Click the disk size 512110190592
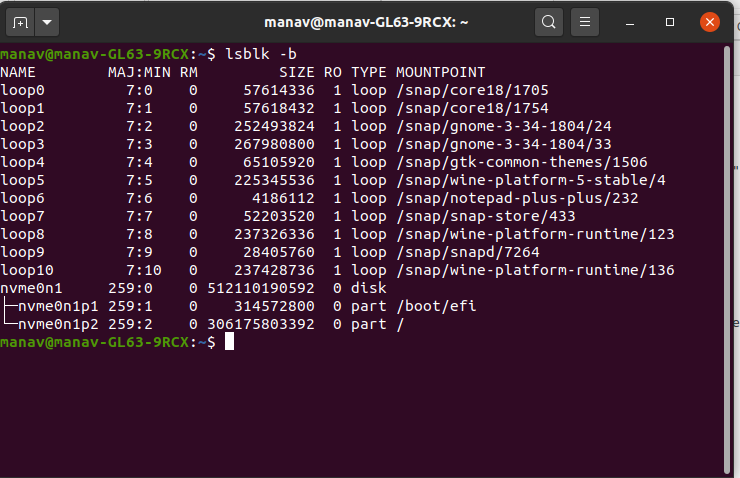 click(x=261, y=288)
